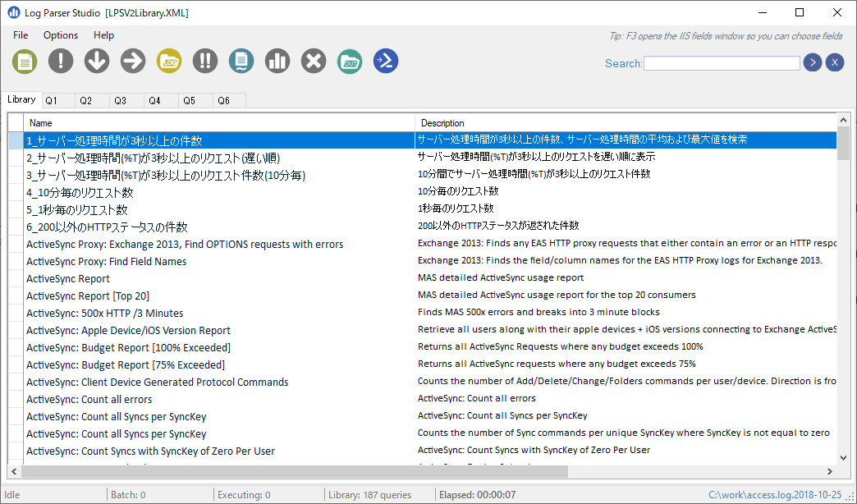Open the yellow LOG folder icon

click(x=169, y=60)
